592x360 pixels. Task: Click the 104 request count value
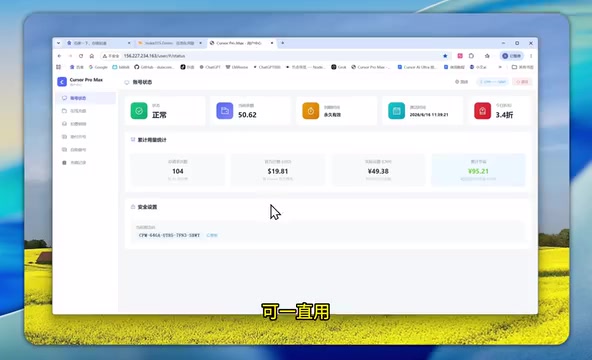[178, 171]
